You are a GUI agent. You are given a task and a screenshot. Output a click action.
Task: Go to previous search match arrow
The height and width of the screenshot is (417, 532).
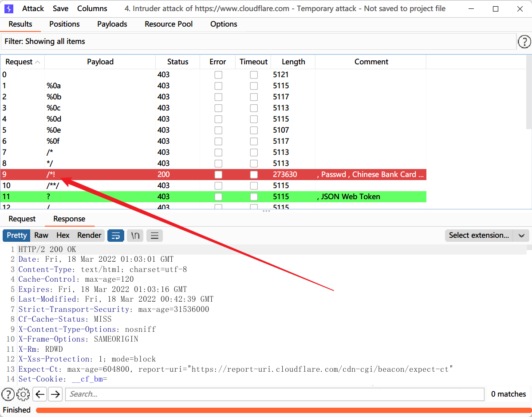39,394
